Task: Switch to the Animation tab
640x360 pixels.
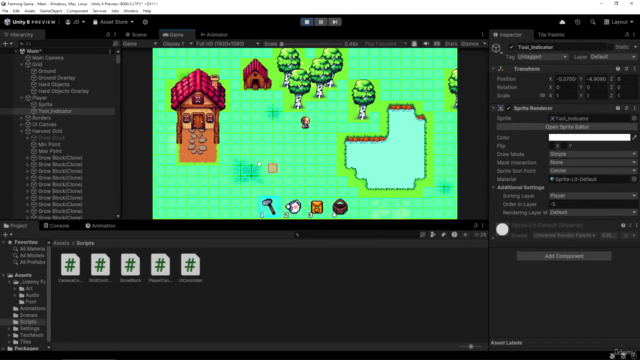Action: (100, 226)
